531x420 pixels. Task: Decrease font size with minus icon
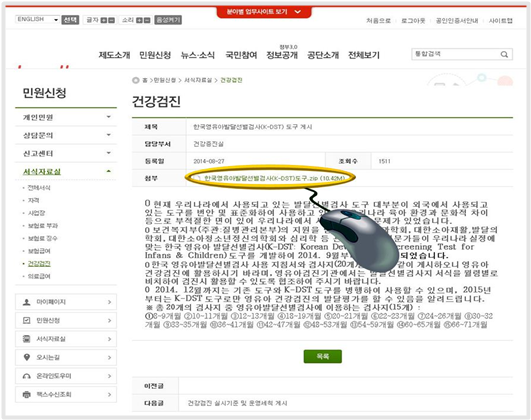click(x=111, y=20)
